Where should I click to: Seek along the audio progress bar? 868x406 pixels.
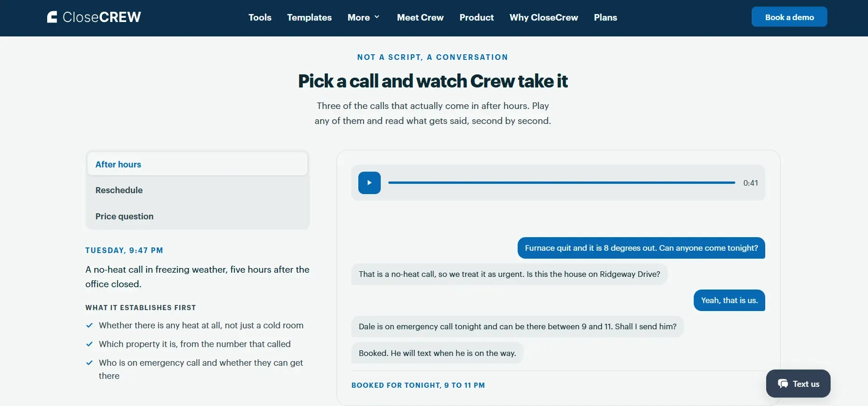562,183
